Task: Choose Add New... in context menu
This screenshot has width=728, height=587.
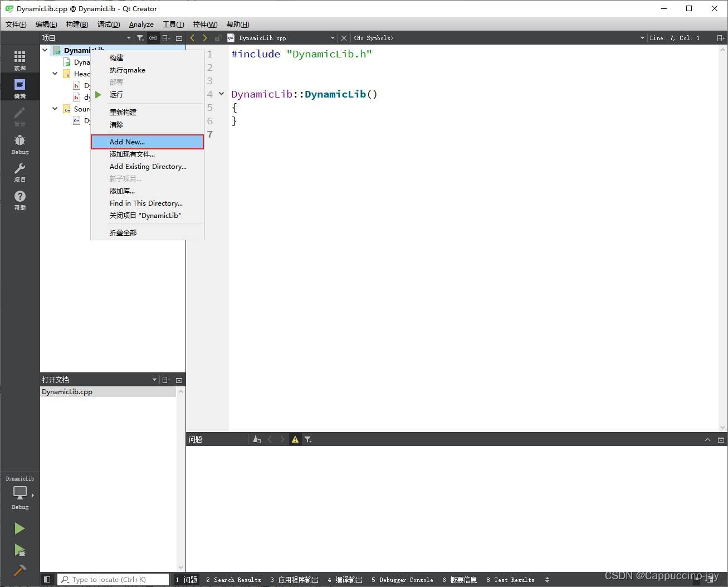Action: (x=148, y=142)
